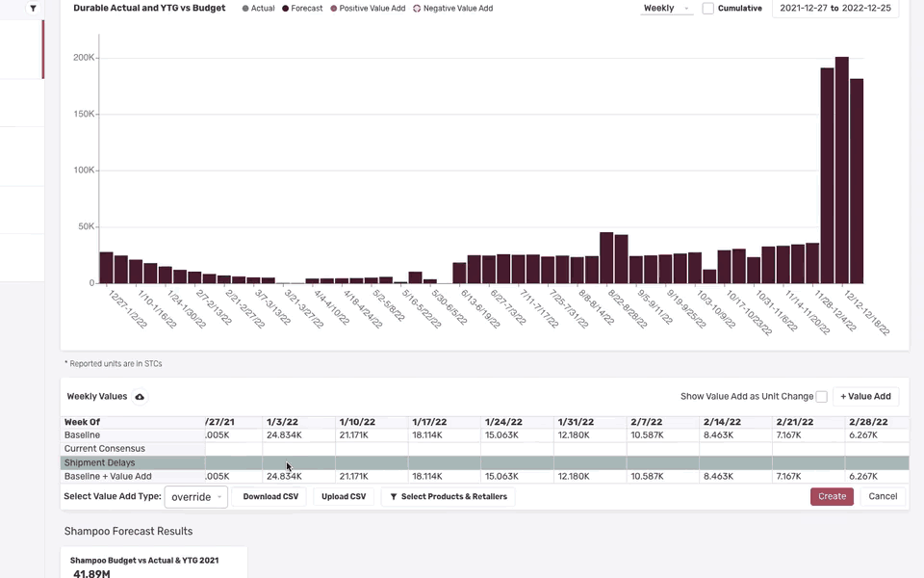Enable the Cumulative checkbox

coord(708,9)
